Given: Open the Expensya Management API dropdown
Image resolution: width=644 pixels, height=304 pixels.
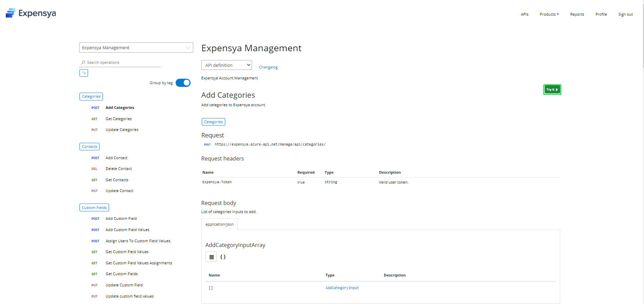Looking at the screenshot, I should point(136,47).
